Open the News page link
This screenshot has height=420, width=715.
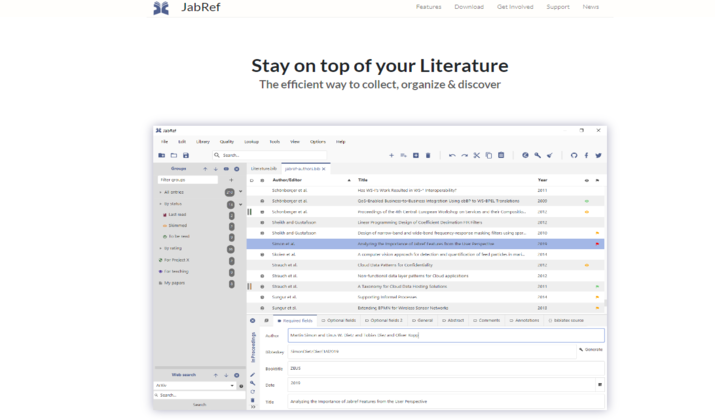click(x=591, y=7)
